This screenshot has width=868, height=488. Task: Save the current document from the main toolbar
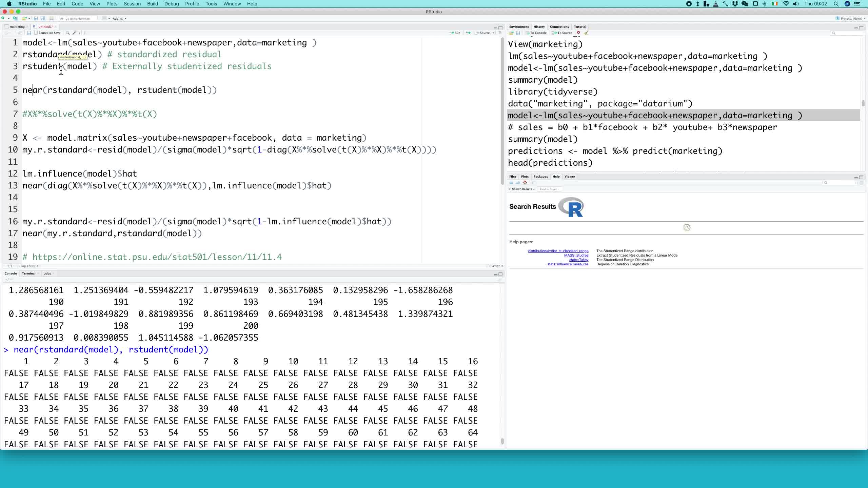coord(36,18)
